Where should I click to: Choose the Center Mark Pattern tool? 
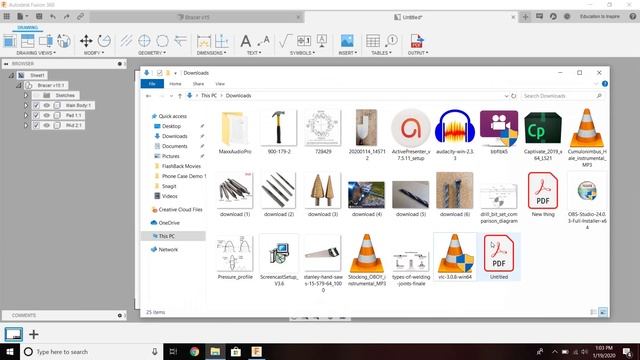click(162, 41)
